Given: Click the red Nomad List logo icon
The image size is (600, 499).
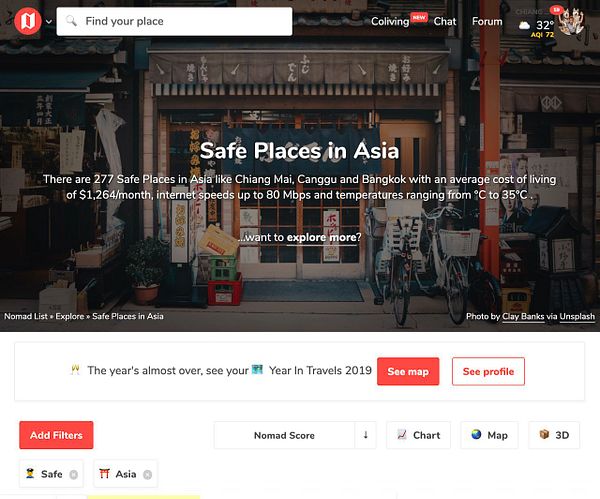Looking at the screenshot, I should point(28,21).
